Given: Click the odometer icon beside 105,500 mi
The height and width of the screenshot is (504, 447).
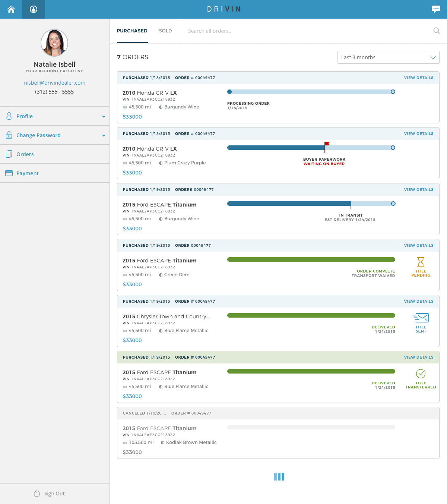Looking at the screenshot, I should point(125,443).
